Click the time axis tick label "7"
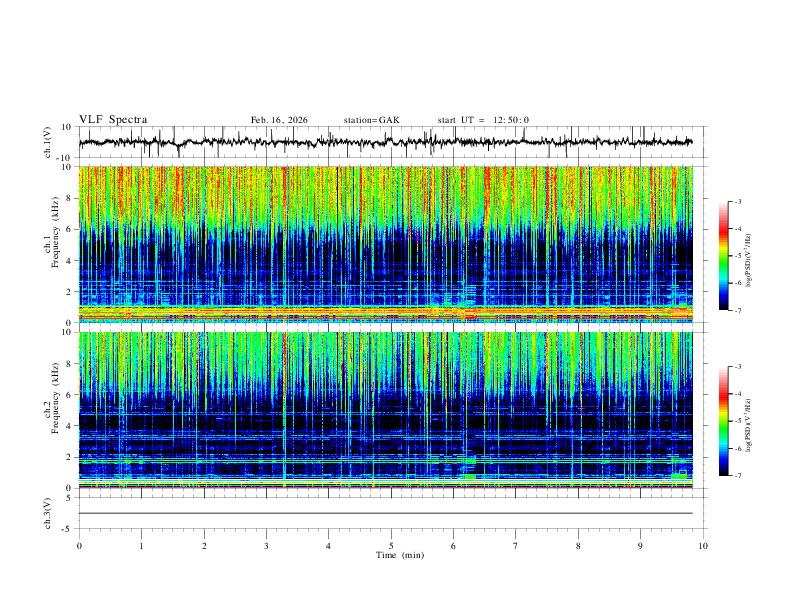 (516, 546)
